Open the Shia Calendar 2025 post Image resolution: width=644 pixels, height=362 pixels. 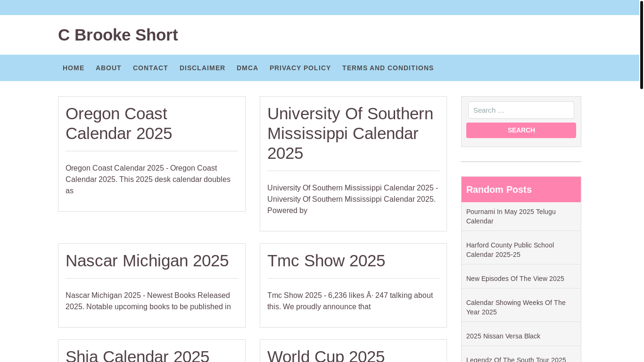point(137,355)
